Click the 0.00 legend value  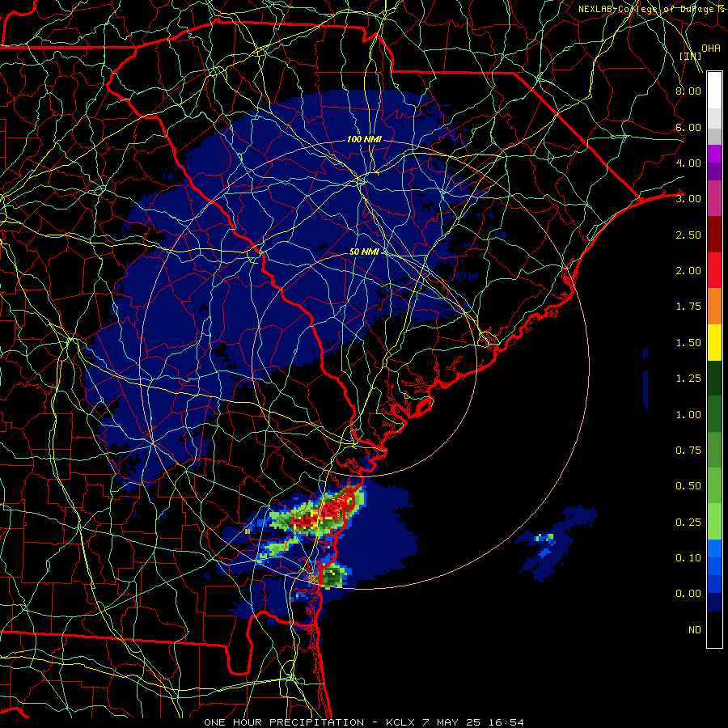[688, 594]
